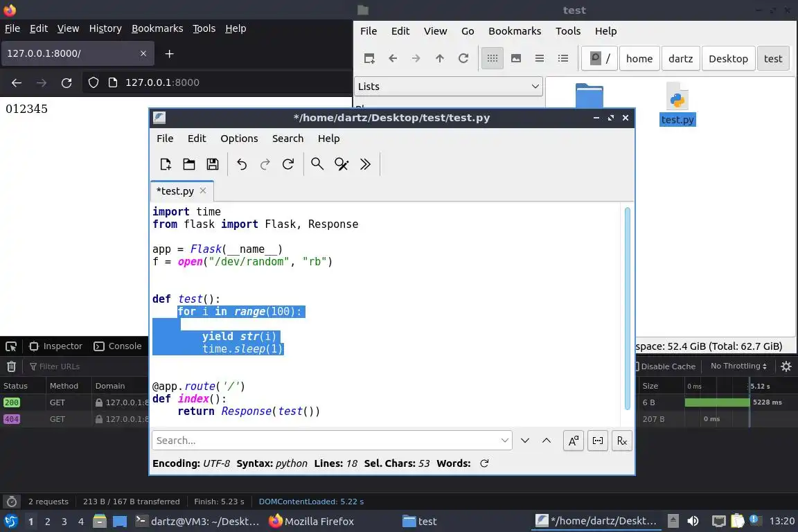Toggle whole word matching in the editor search
The width and height of the screenshot is (798, 532).
coord(598,441)
